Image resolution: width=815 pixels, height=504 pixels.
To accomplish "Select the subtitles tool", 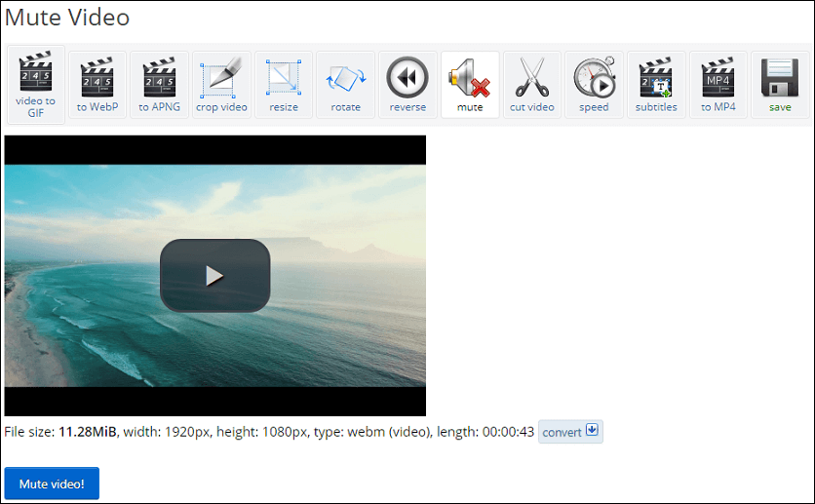I will (x=656, y=85).
